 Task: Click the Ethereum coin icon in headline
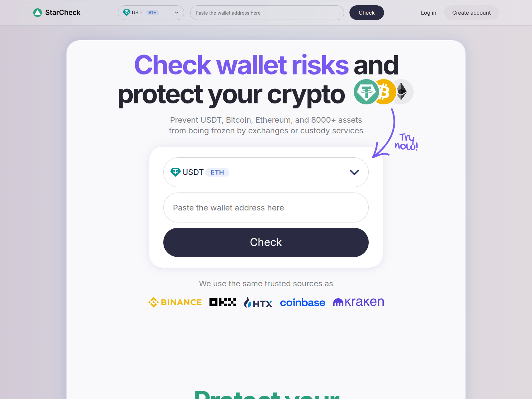(403, 92)
